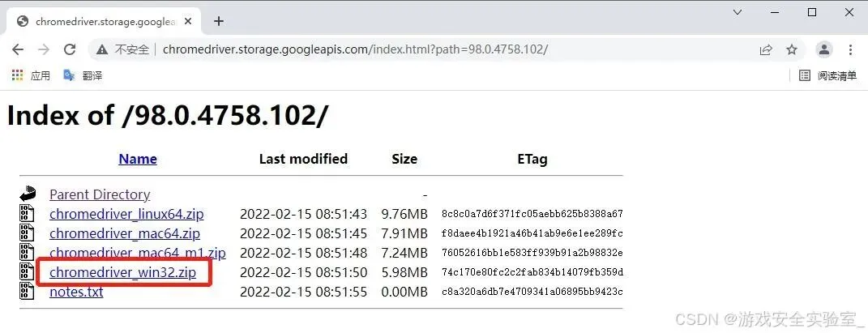Click the date 2022-02-15 08:51:45
The height and width of the screenshot is (333, 868).
(303, 233)
